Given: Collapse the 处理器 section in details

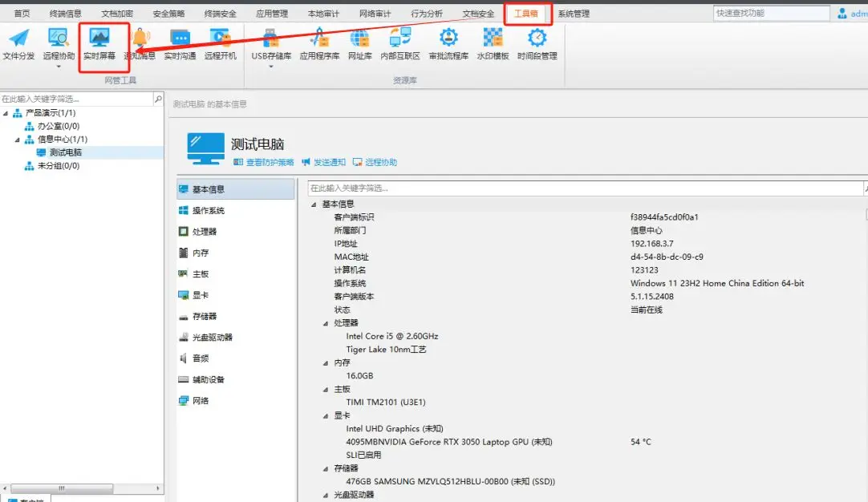Looking at the screenshot, I should click(326, 323).
